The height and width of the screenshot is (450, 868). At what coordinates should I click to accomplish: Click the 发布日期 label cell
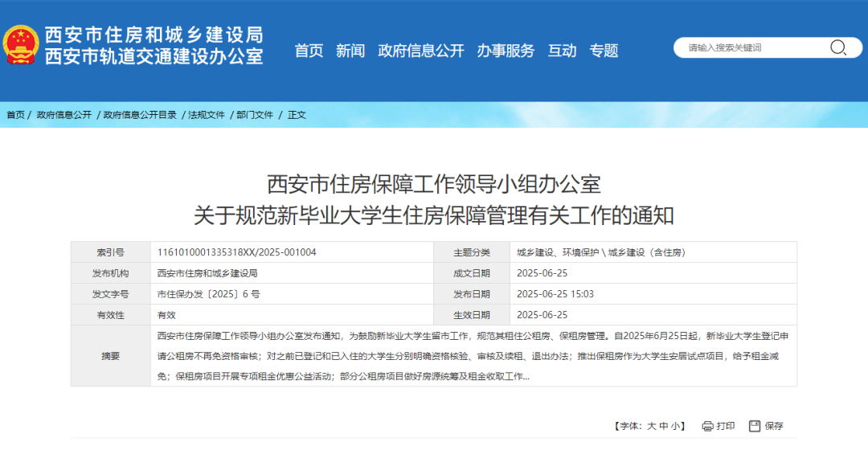(472, 294)
